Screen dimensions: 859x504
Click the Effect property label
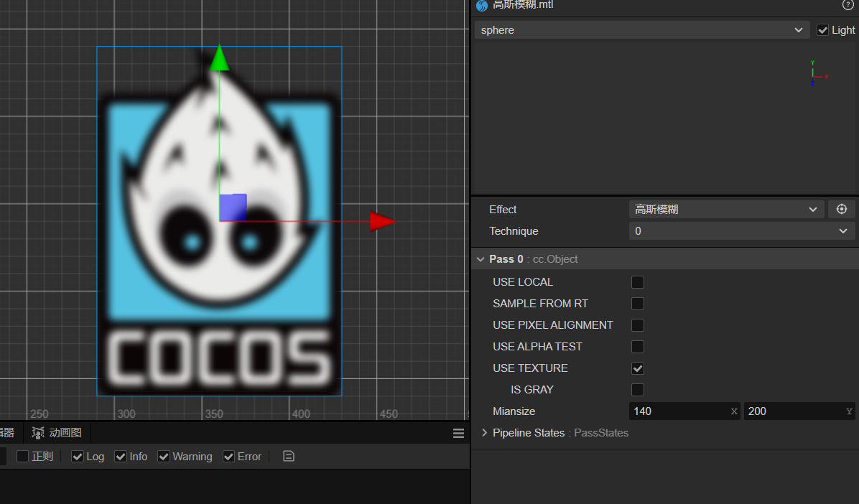tap(503, 209)
